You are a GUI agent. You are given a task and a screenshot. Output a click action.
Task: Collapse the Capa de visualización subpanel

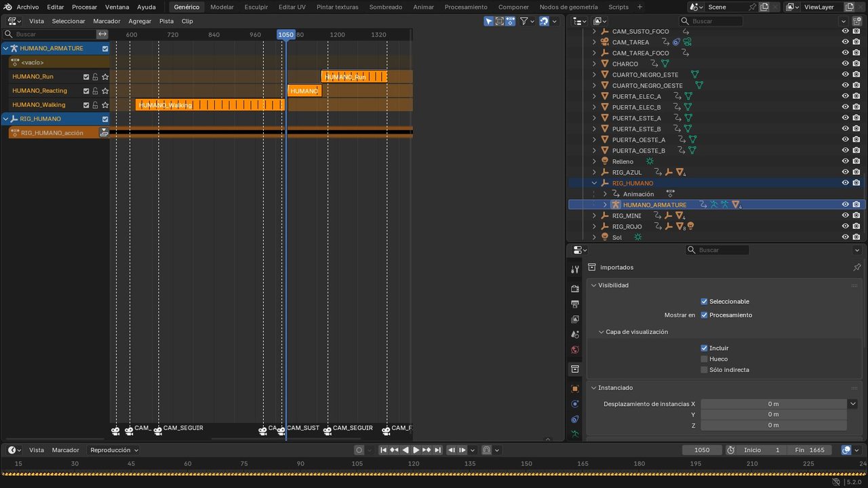[601, 332]
